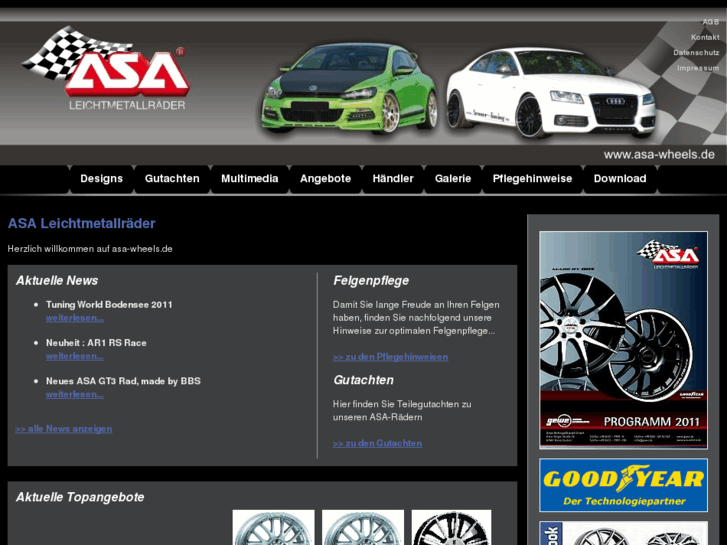Screen dimensions: 727x545
Task: Open the Kontakt link
Action: tap(705, 37)
